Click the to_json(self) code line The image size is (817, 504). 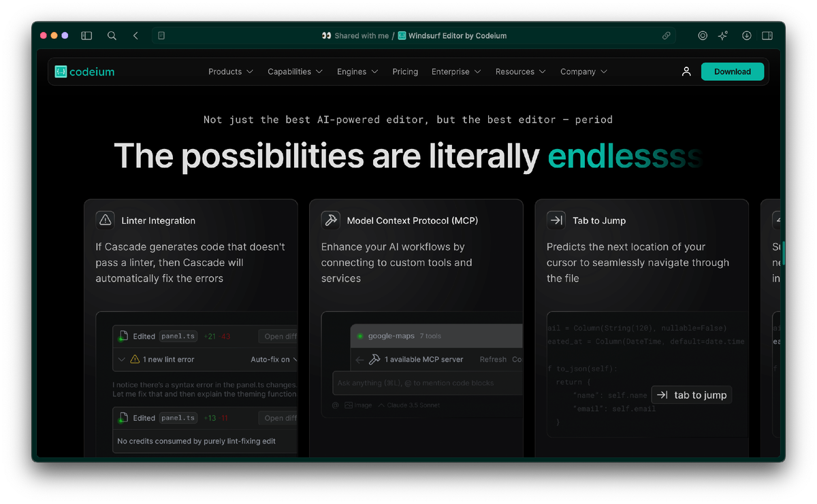point(582,369)
